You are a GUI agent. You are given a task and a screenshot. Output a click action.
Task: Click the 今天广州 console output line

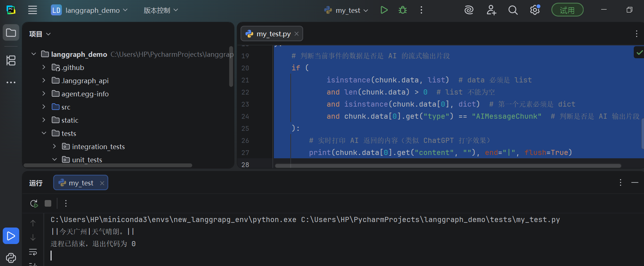pos(93,232)
